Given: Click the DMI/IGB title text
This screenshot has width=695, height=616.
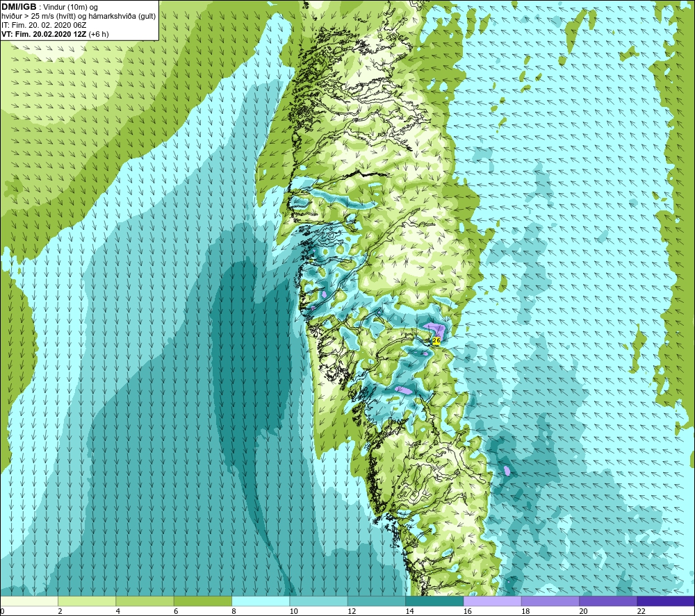Looking at the screenshot, I should 19,7.
